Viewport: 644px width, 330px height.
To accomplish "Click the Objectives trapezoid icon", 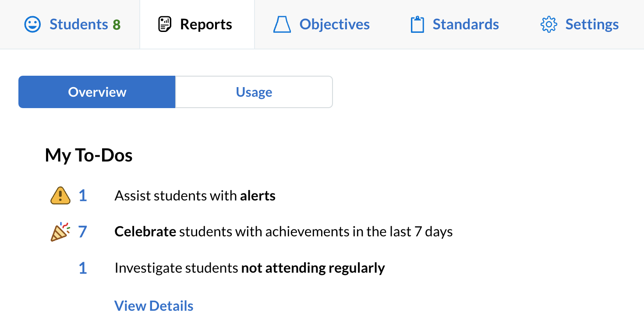I will 282,25.
